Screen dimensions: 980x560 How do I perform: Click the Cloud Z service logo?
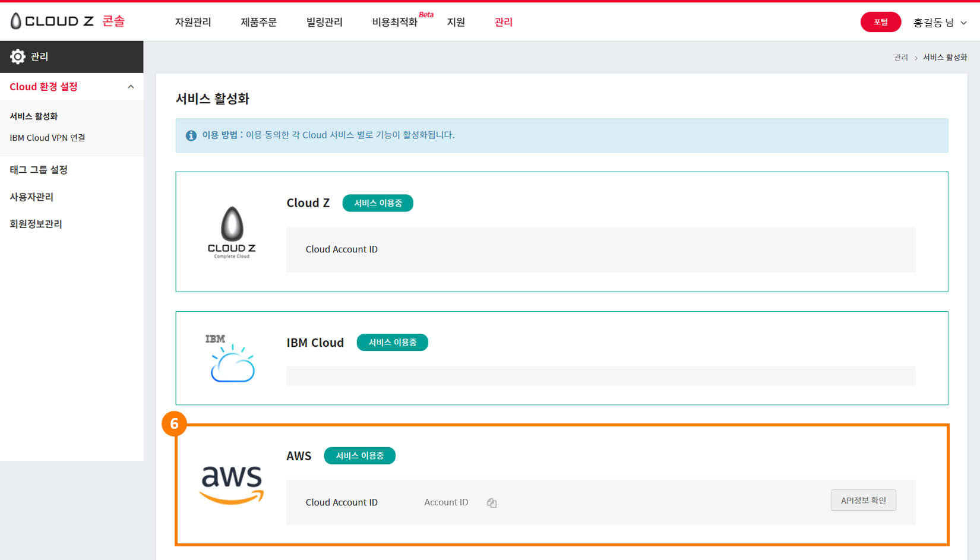click(x=232, y=232)
